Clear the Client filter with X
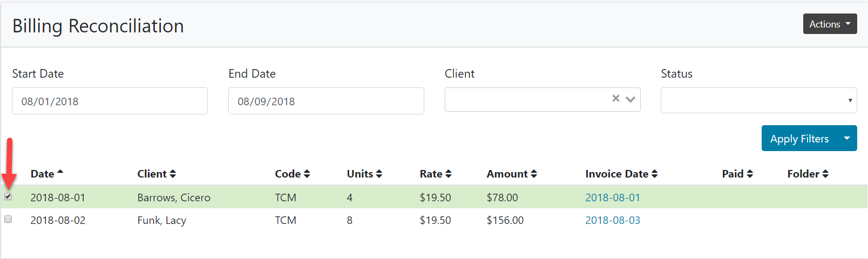Image resolution: width=868 pixels, height=259 pixels. point(615,98)
